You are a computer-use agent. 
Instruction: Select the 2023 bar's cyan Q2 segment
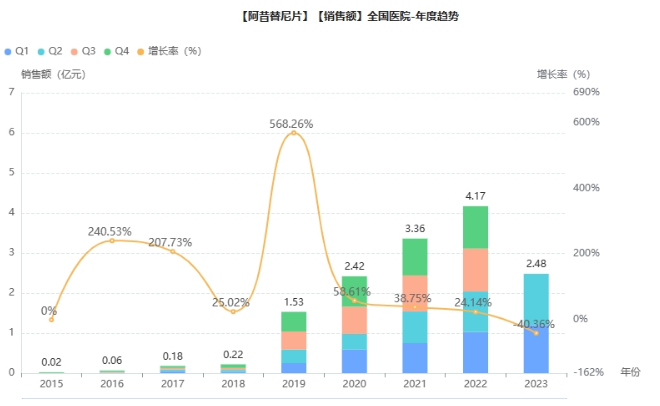pyautogui.click(x=536, y=300)
